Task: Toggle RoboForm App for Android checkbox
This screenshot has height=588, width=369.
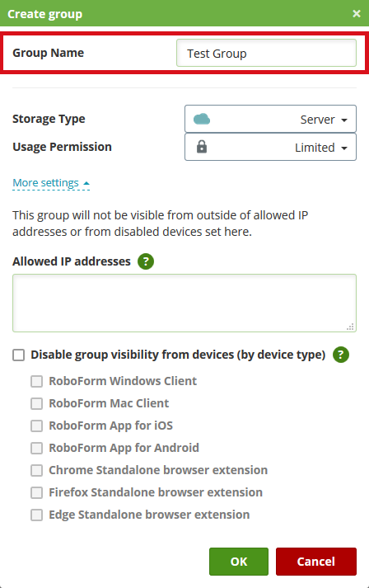Action: point(37,448)
